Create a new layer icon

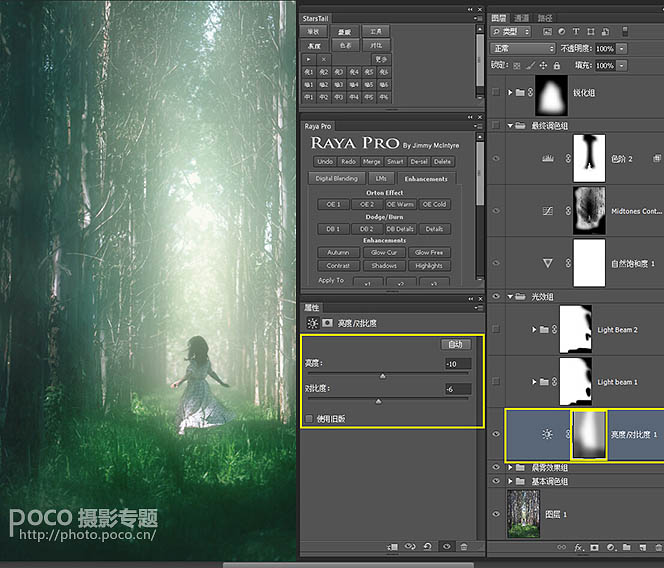tap(643, 547)
